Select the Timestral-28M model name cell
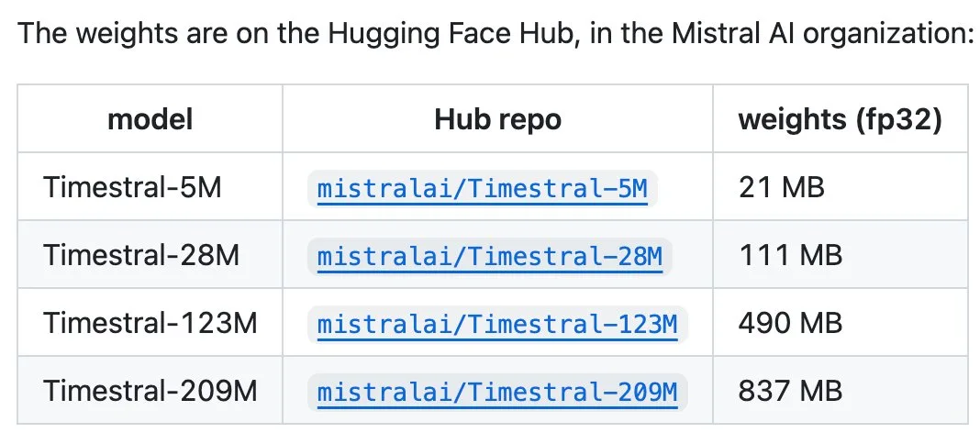 141,255
